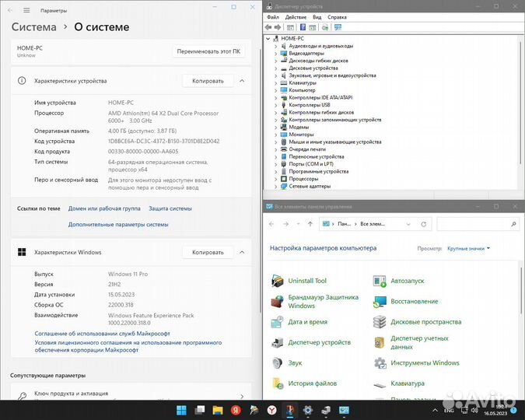Open the address bar history dropdown in Control Panel

tap(408, 224)
